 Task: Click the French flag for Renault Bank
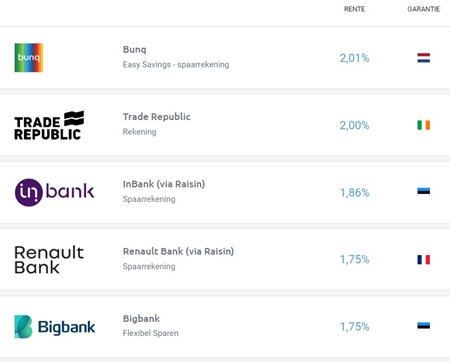coord(424,259)
